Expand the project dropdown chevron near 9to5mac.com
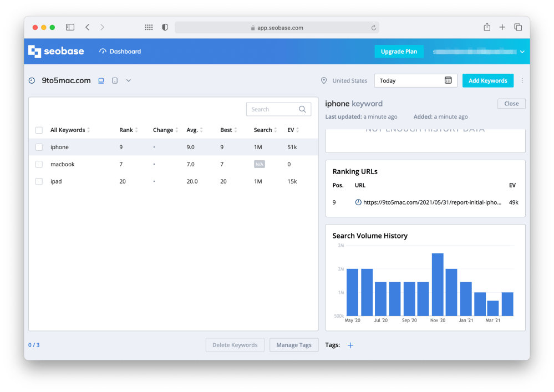The height and width of the screenshot is (392, 554). click(x=129, y=80)
